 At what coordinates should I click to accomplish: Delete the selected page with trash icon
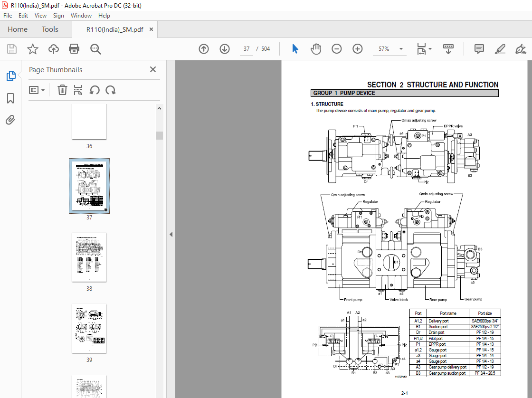pyautogui.click(x=62, y=90)
